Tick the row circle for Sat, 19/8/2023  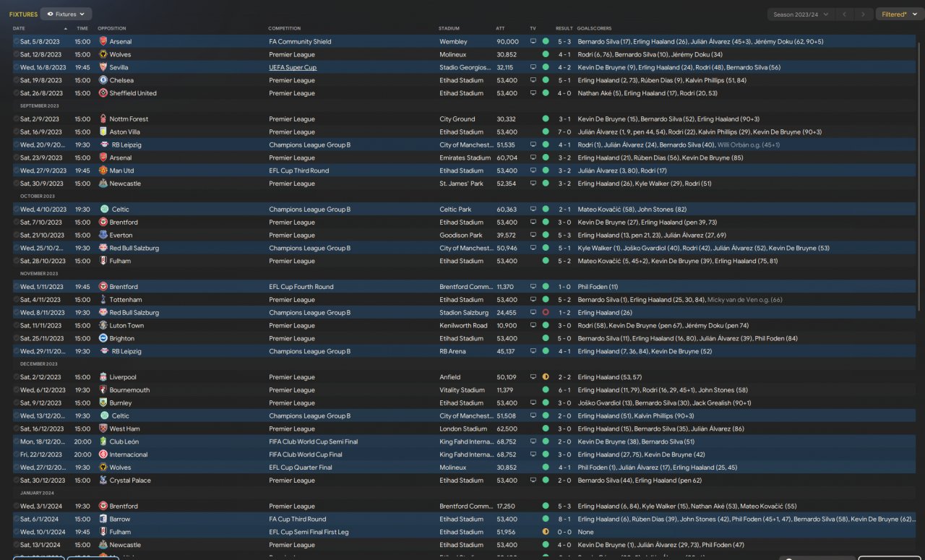[x=16, y=80]
